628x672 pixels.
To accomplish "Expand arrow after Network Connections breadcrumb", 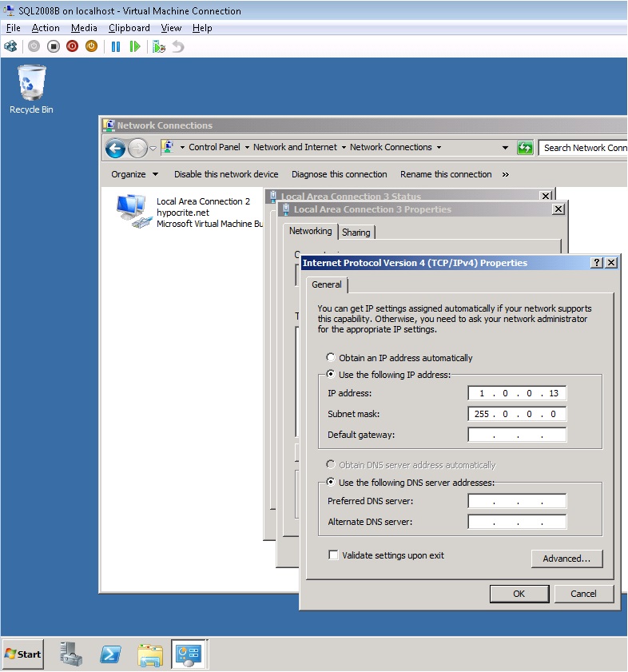I will tap(439, 147).
